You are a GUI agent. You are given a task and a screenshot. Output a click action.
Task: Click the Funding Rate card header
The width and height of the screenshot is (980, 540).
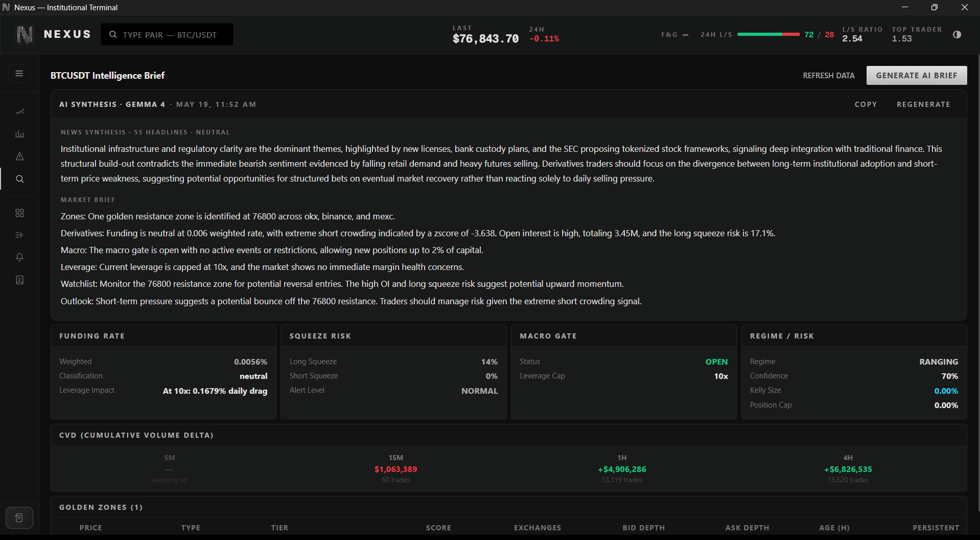tap(164, 336)
